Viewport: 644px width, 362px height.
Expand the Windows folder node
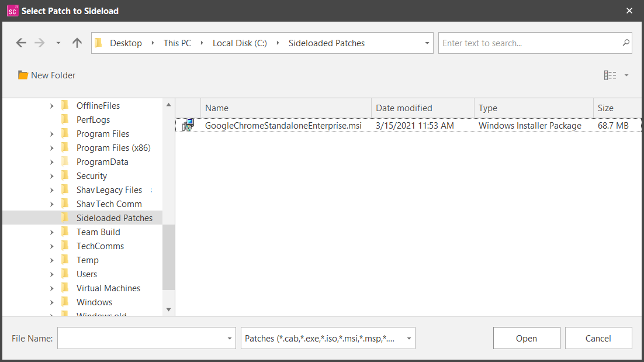pyautogui.click(x=53, y=302)
